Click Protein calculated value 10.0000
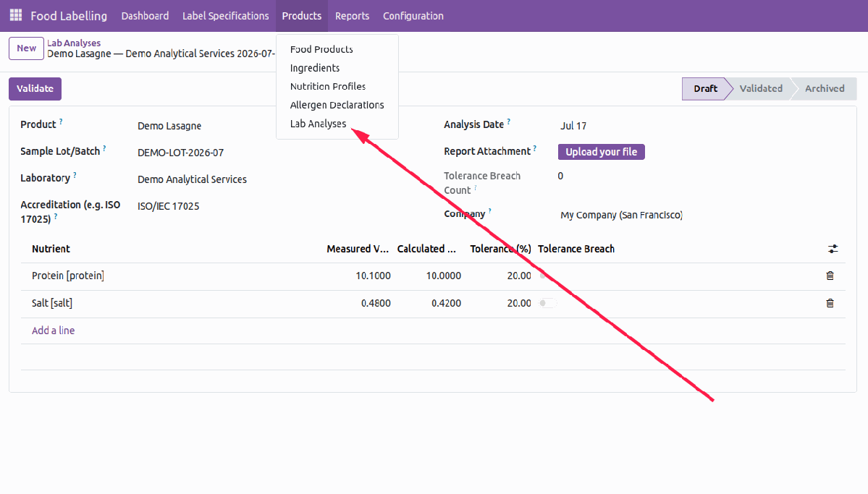 (x=443, y=276)
